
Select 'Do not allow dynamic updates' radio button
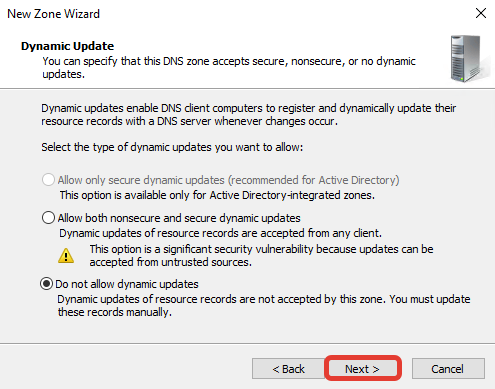(x=46, y=284)
